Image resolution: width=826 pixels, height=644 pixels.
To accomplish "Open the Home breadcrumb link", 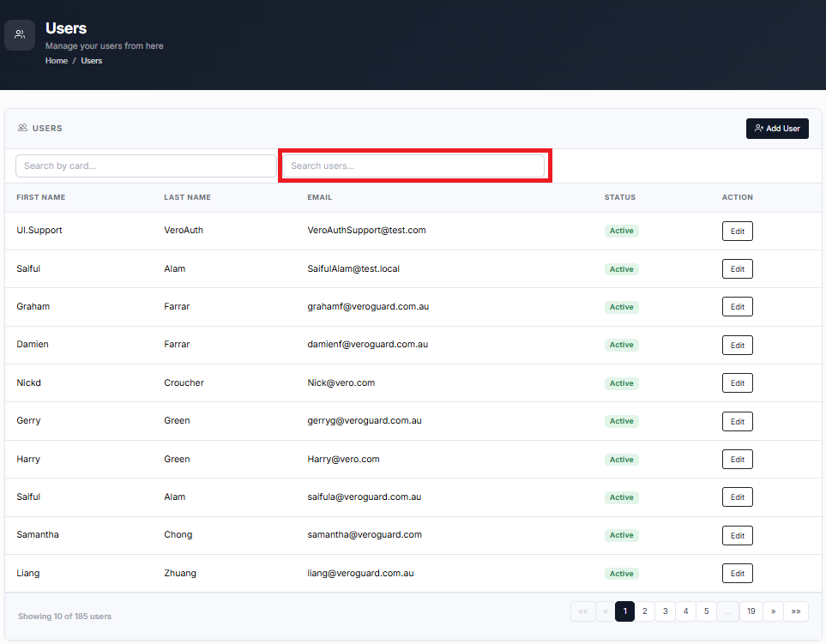I will (x=57, y=61).
